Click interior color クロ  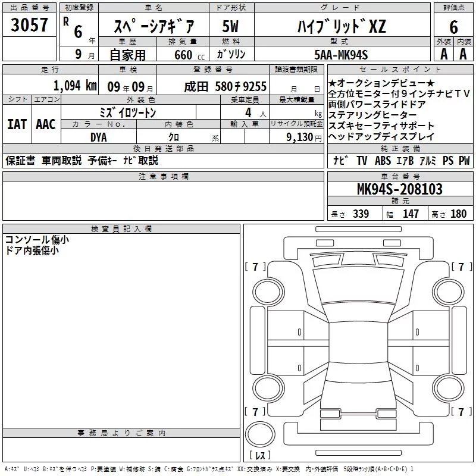tap(174, 137)
